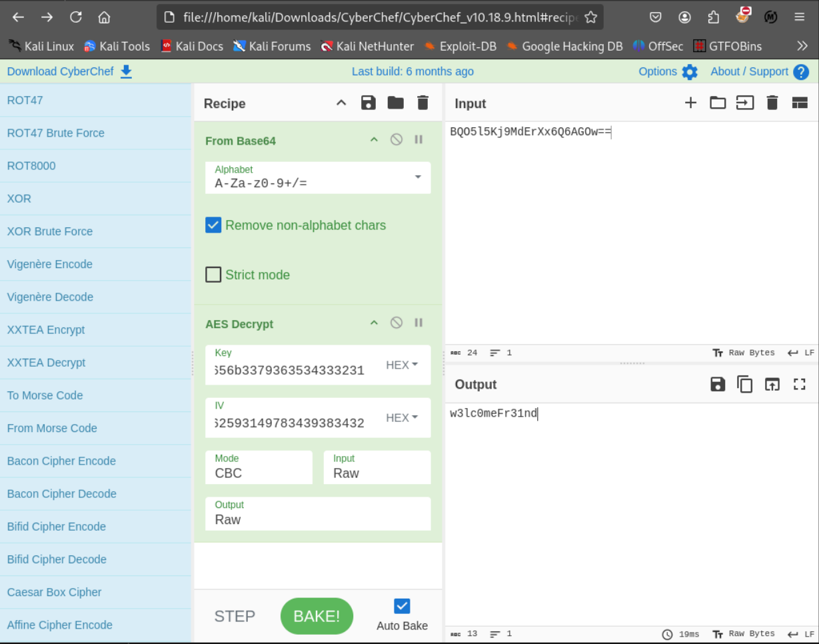The height and width of the screenshot is (644, 819).
Task: Toggle the Auto Bake checkbox
Action: [402, 606]
